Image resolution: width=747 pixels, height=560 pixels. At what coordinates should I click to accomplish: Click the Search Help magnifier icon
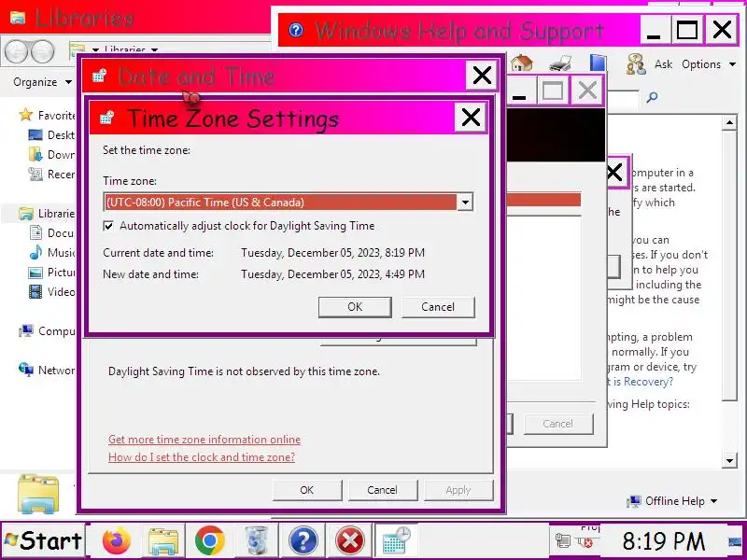(x=652, y=97)
